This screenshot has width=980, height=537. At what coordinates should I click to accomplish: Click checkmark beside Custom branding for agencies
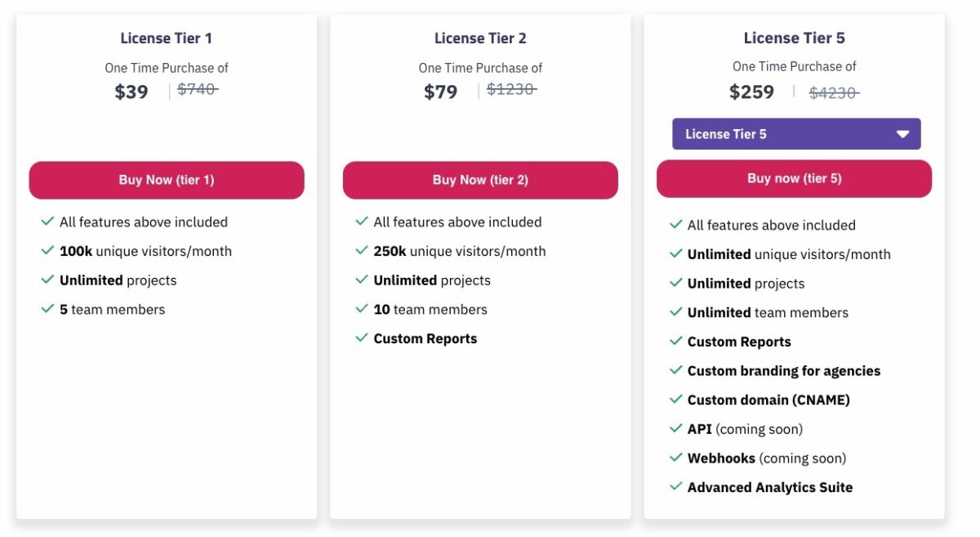tap(675, 370)
